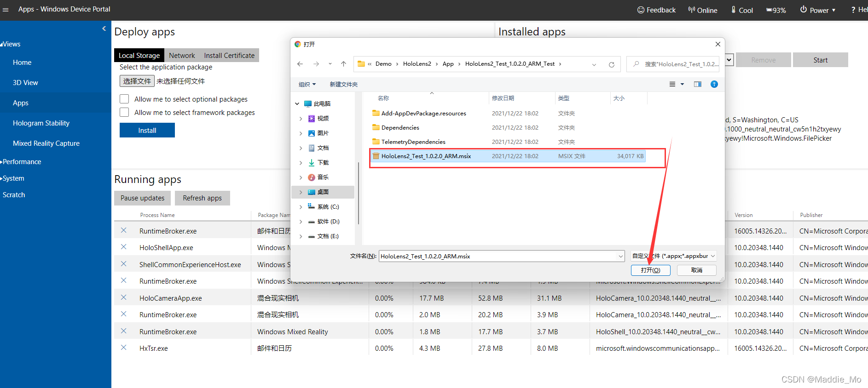Collapse the 此电脑 tree node

click(297, 104)
